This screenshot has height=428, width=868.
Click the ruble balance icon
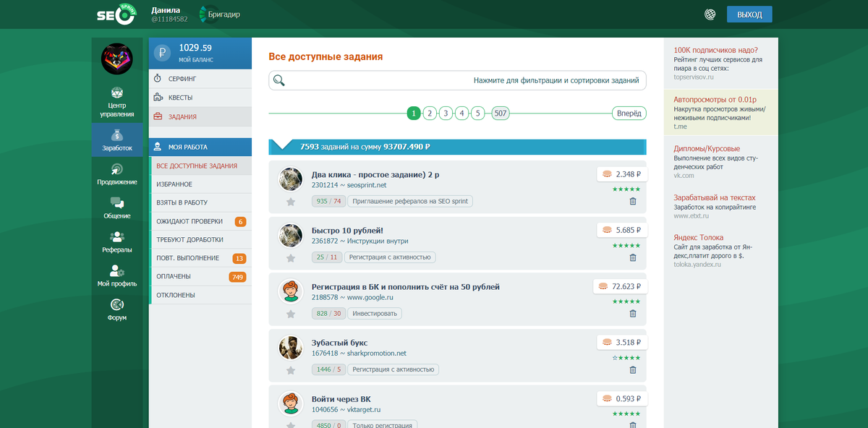click(x=163, y=53)
